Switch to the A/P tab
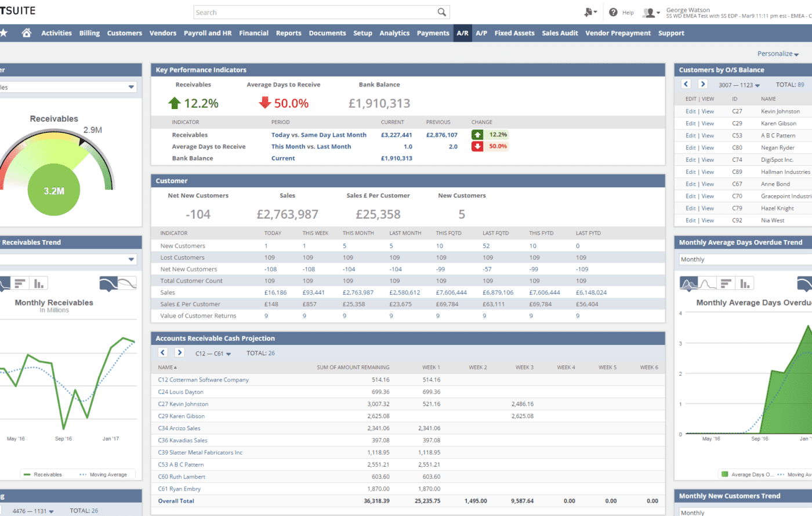The image size is (812, 516). [481, 33]
